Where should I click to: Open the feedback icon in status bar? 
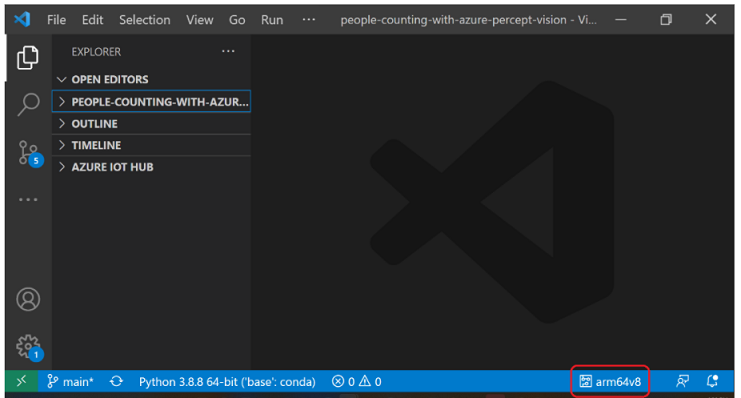(x=682, y=381)
